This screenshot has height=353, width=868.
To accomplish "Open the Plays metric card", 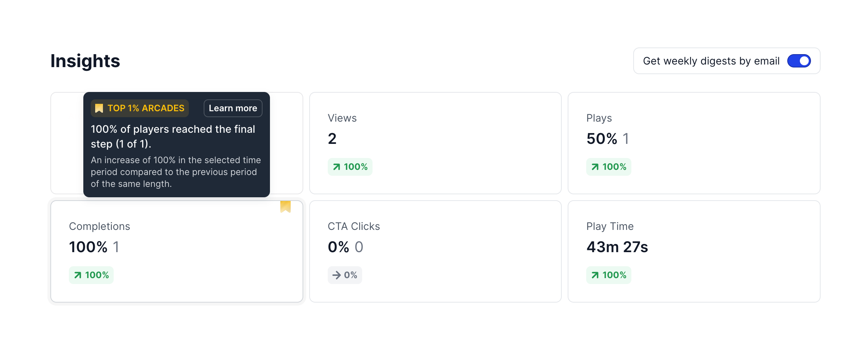I will coord(694,143).
